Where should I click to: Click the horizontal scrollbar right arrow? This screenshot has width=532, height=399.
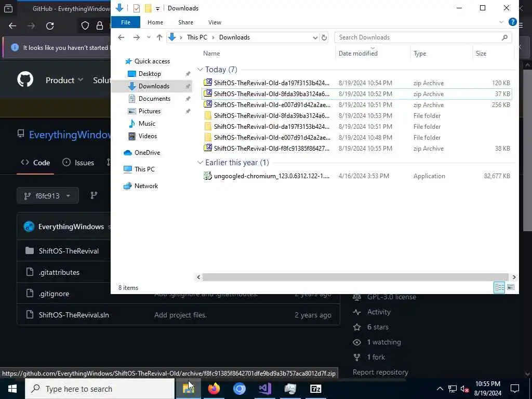pyautogui.click(x=514, y=277)
